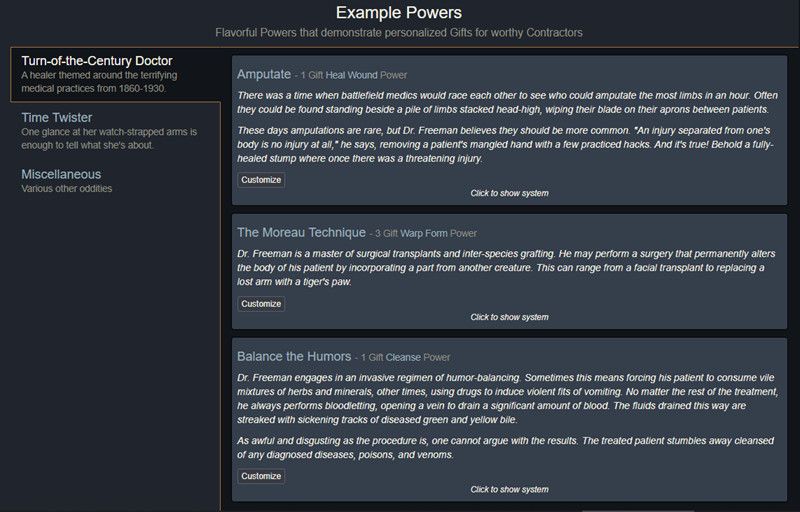This screenshot has height=512, width=800.
Task: Click the Various other oddities subtitle
Action: (66, 189)
